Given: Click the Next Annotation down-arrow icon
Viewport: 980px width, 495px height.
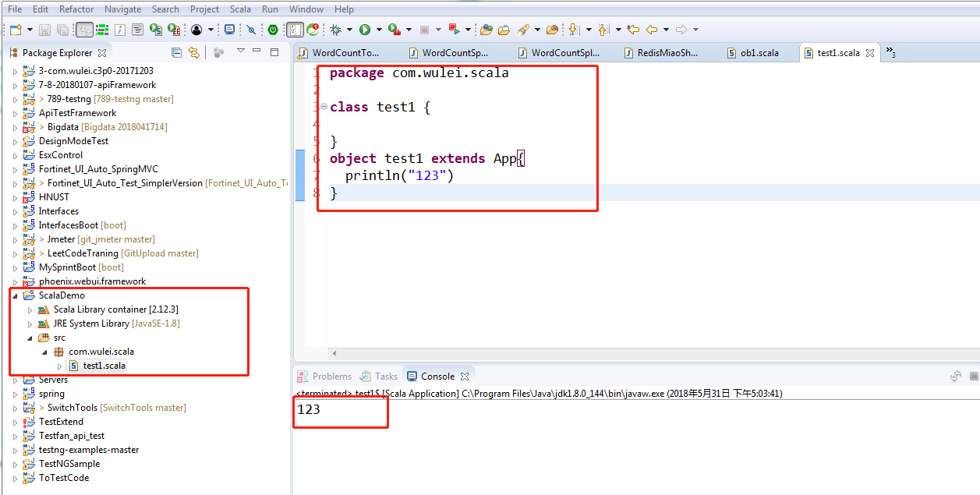Looking at the screenshot, I should click(574, 30).
